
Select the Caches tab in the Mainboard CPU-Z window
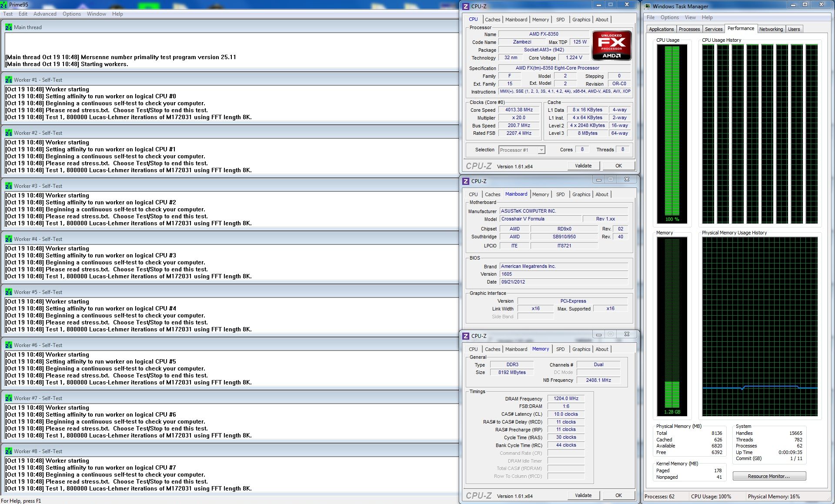pyautogui.click(x=492, y=194)
